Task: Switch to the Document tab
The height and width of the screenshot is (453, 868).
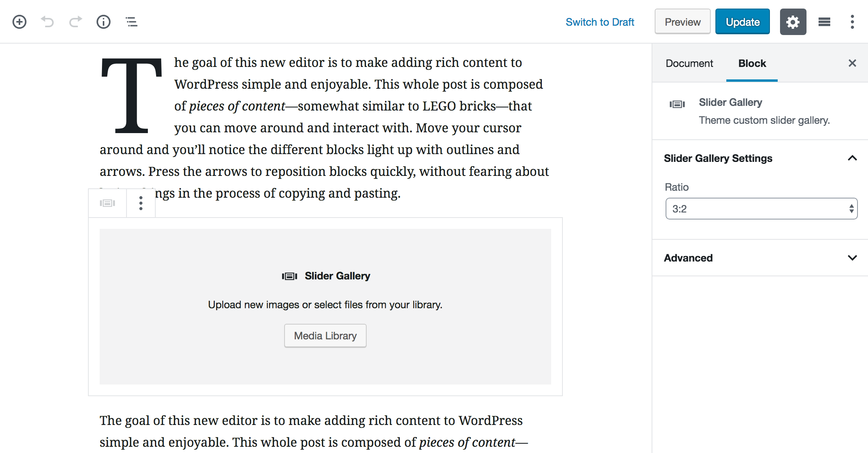Action: [689, 63]
